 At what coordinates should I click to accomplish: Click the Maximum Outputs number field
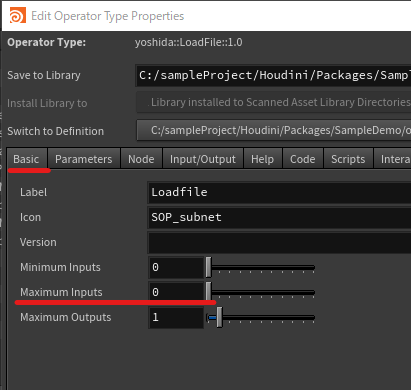click(x=176, y=317)
